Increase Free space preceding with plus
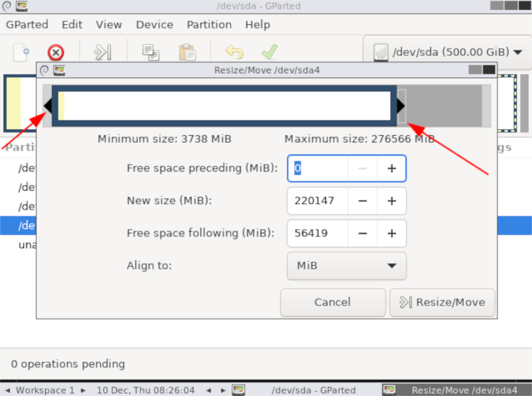This screenshot has width=532, height=396. [x=392, y=168]
